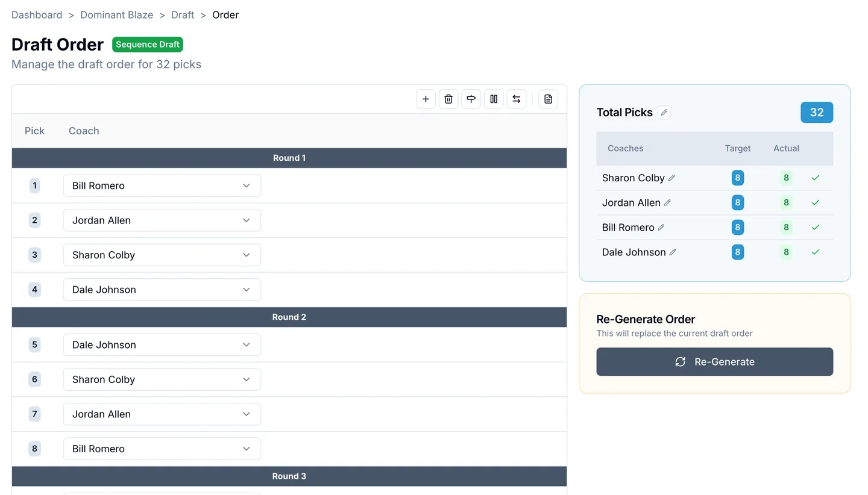868x495 pixels.
Task: Click the Sequence Draft badge
Action: coord(148,45)
